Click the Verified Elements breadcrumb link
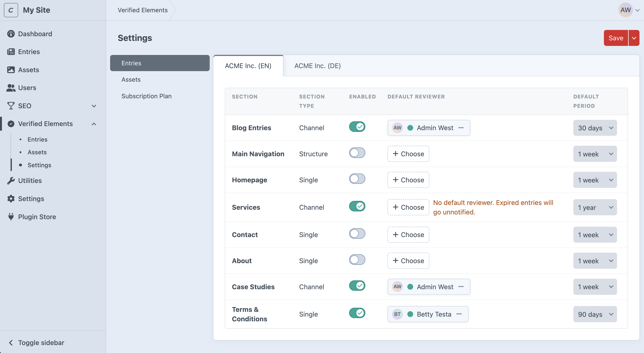 [x=142, y=10]
